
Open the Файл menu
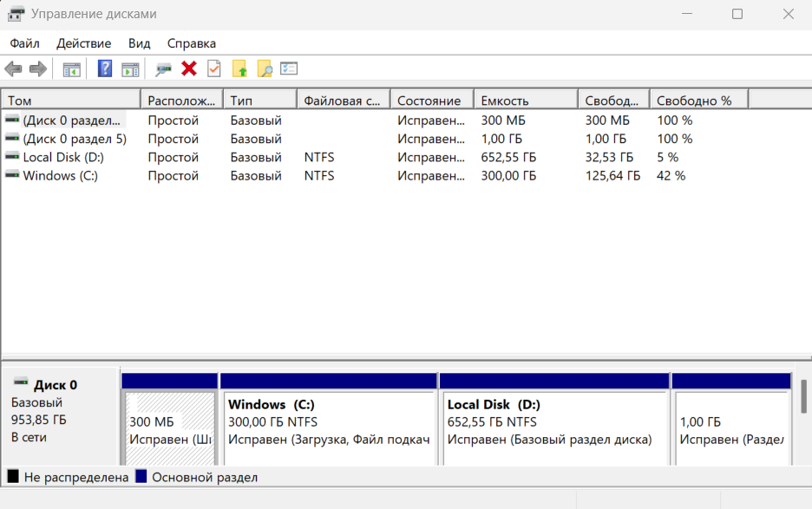pos(25,43)
